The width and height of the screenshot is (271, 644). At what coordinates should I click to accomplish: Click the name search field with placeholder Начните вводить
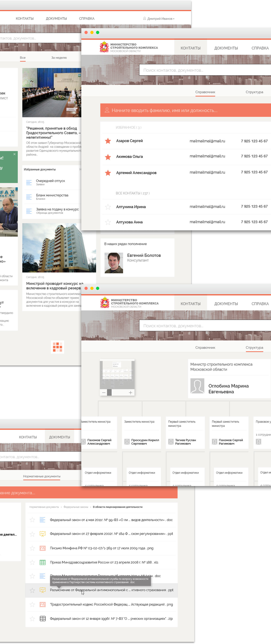(185, 111)
